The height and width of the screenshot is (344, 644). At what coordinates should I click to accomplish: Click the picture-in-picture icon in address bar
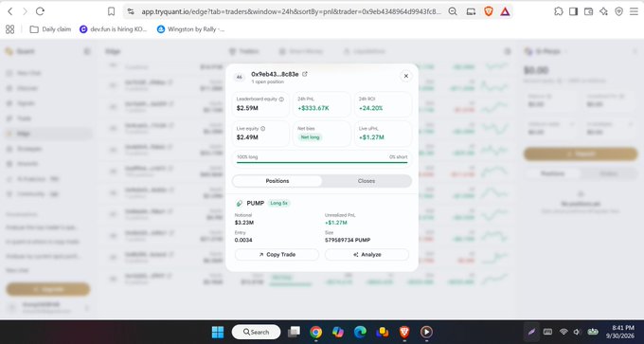tap(471, 11)
